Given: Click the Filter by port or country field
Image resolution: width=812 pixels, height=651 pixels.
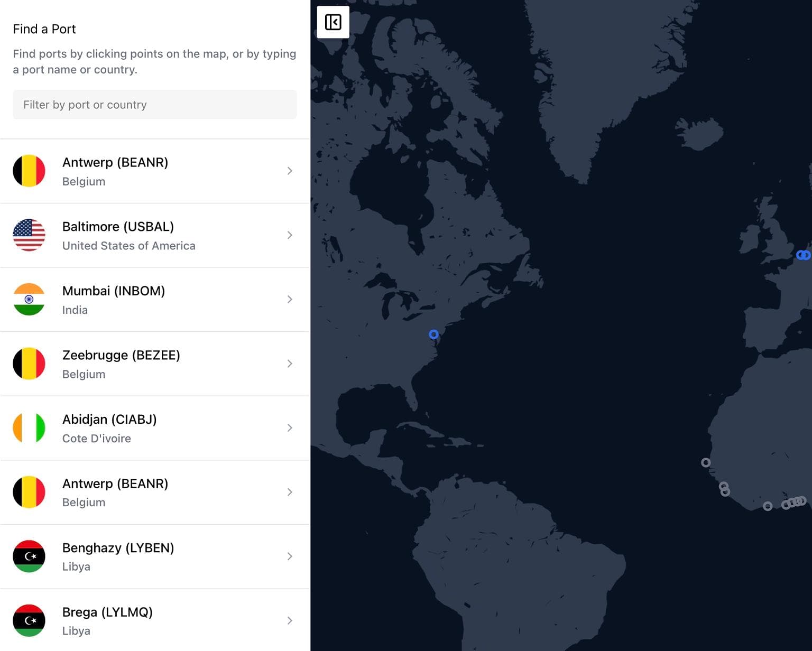Looking at the screenshot, I should (x=154, y=105).
